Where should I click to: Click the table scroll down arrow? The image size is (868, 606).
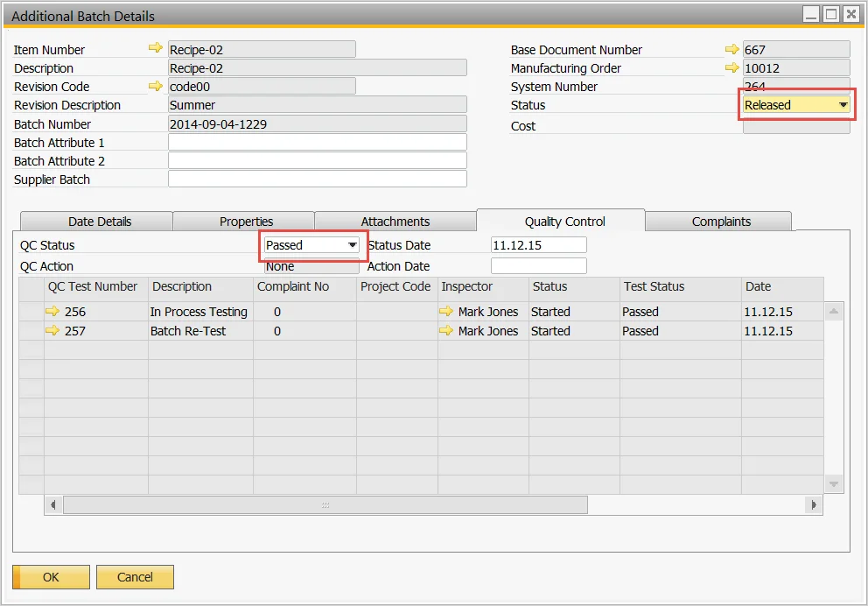(834, 484)
